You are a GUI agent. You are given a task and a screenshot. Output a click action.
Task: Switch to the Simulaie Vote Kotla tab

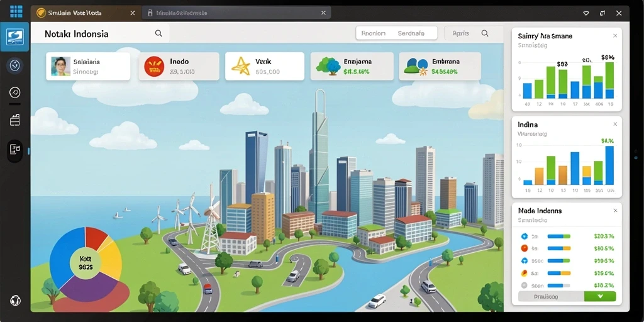tap(86, 13)
